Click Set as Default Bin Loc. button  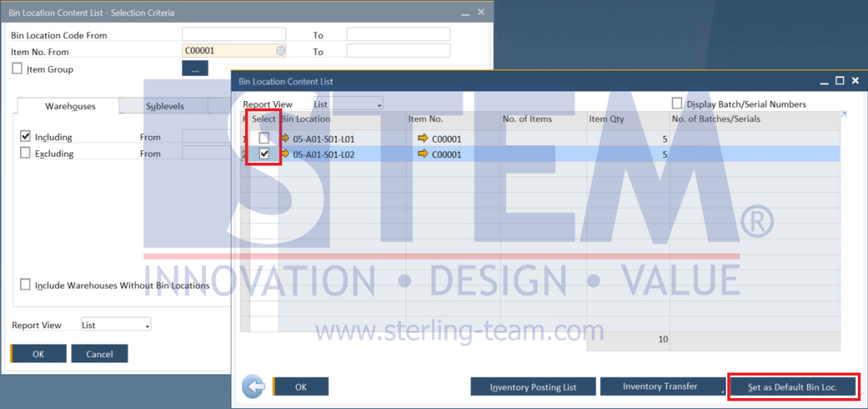tap(793, 387)
